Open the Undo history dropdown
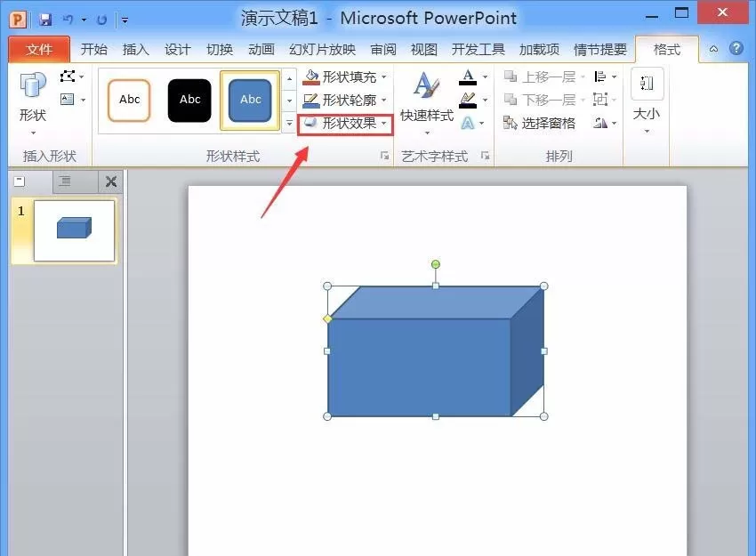This screenshot has width=756, height=556. click(84, 20)
